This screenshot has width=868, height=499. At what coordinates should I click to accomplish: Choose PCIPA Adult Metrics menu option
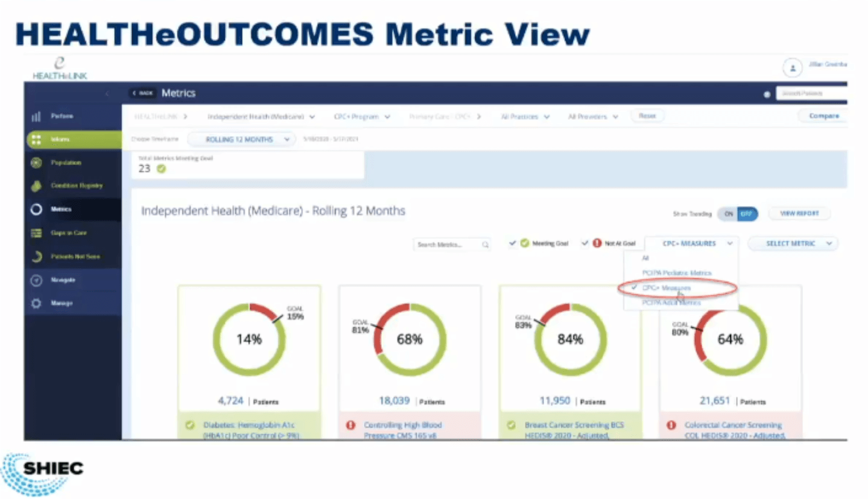(671, 303)
